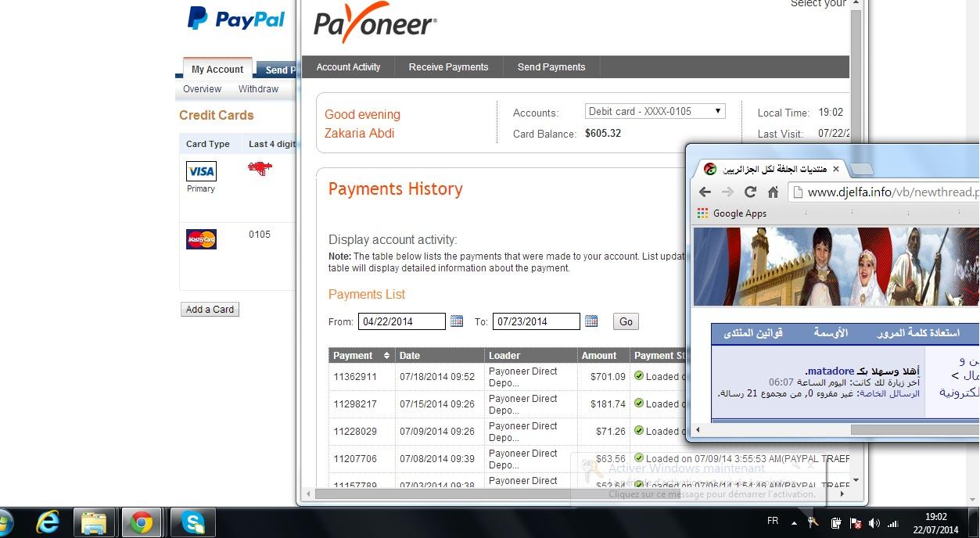The width and height of the screenshot is (980, 538).
Task: Click payment ID 11298217
Action: [355, 404]
